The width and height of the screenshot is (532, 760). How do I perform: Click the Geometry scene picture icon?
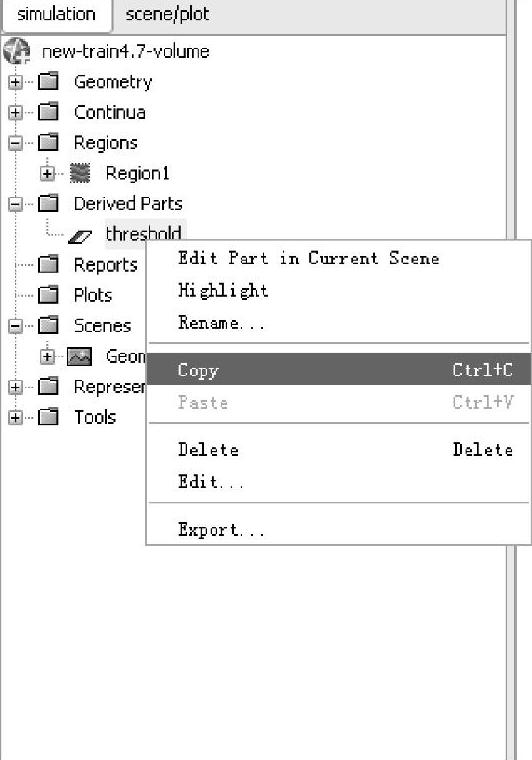point(79,356)
